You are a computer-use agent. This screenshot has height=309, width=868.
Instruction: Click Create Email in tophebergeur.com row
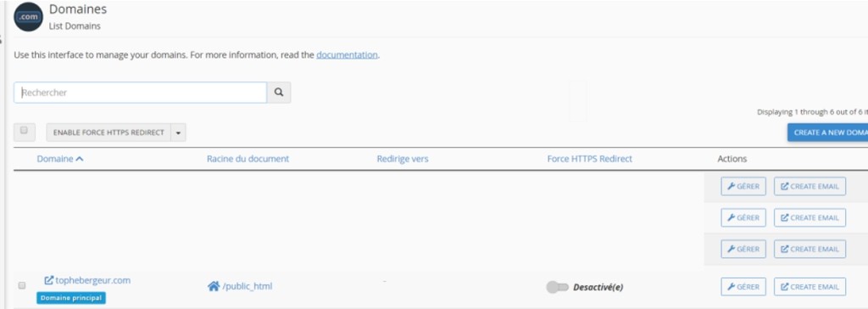click(x=810, y=287)
